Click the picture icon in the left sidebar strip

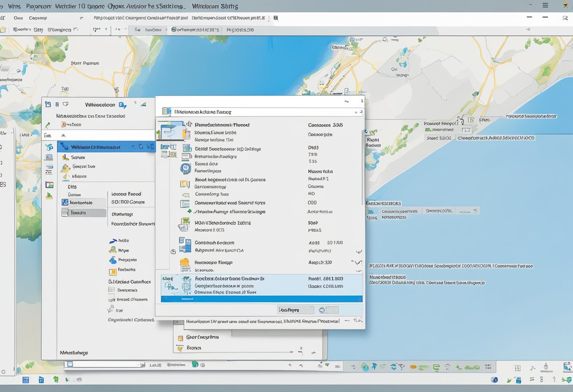point(49,185)
